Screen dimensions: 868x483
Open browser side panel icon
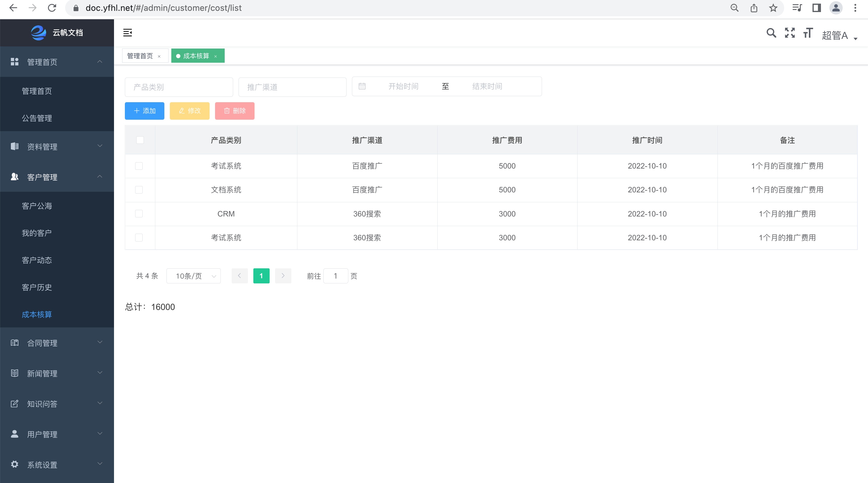tap(816, 8)
